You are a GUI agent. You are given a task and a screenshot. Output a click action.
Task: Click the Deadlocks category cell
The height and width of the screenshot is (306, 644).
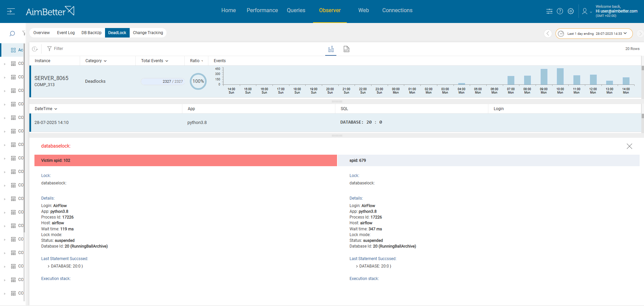point(95,81)
